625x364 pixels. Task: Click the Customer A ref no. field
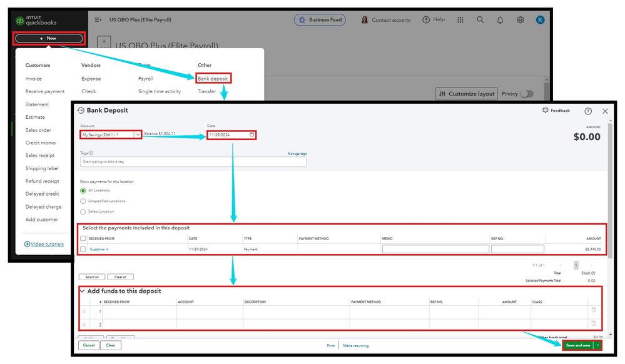click(517, 249)
